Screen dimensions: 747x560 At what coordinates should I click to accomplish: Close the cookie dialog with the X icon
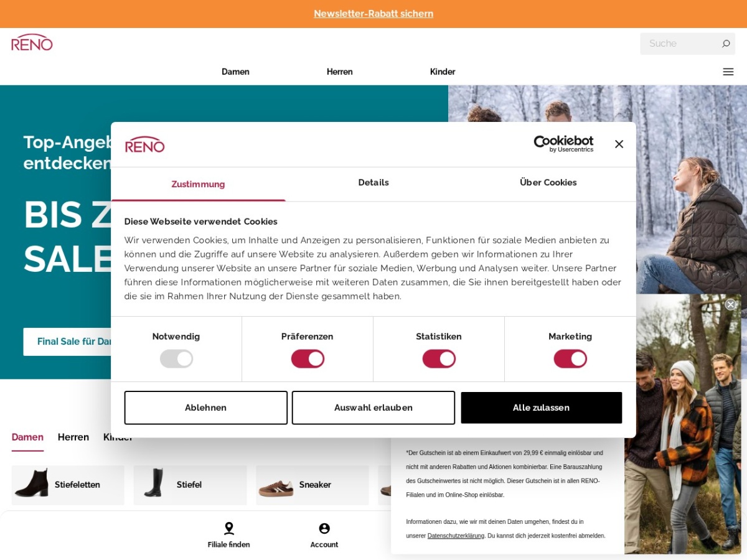click(619, 144)
